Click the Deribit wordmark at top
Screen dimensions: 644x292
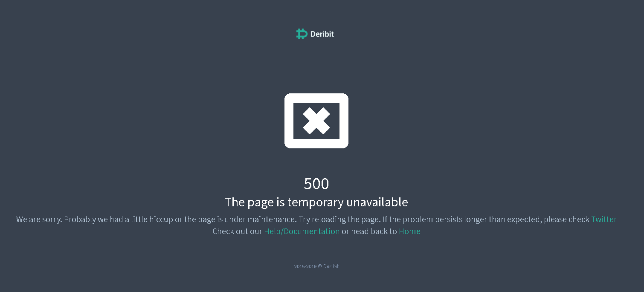click(x=322, y=34)
